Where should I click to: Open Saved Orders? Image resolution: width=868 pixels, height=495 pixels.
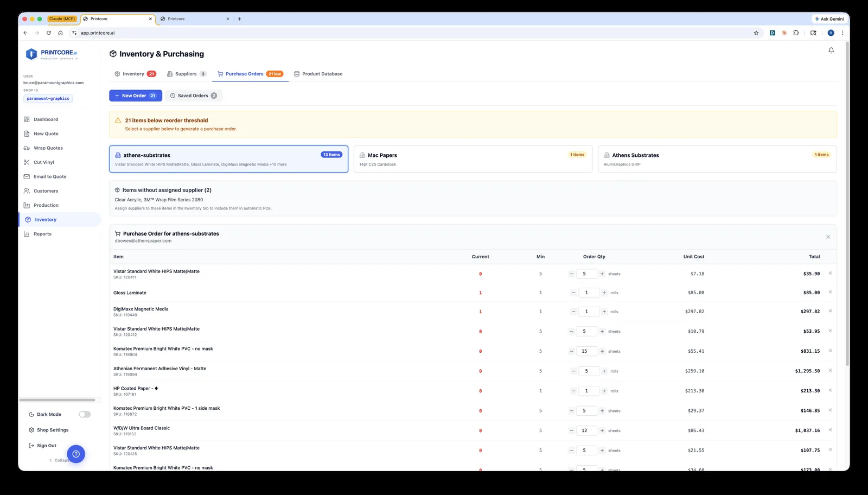194,96
